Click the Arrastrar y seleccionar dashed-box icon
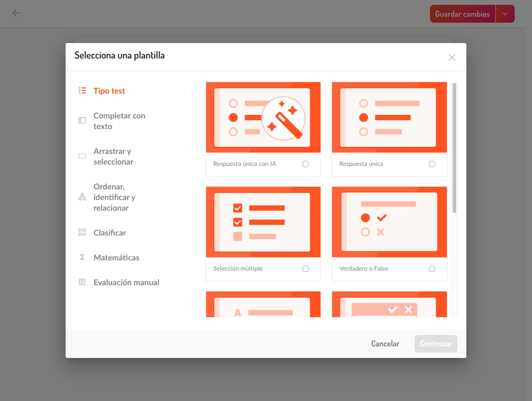 click(x=82, y=156)
